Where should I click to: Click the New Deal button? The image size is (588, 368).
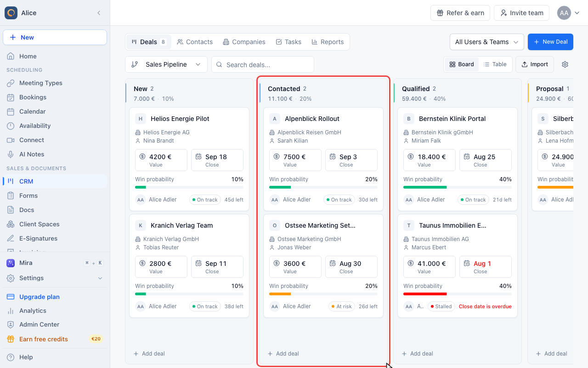(550, 42)
